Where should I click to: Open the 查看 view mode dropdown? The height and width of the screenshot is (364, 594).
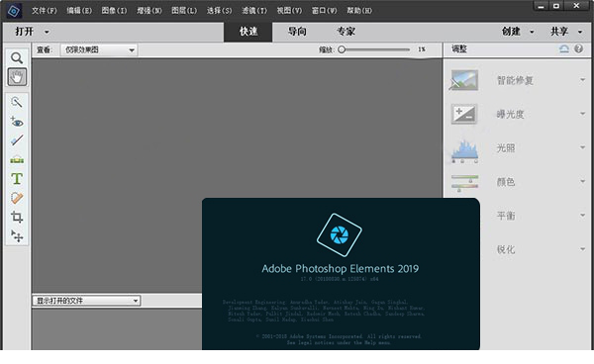tap(99, 49)
